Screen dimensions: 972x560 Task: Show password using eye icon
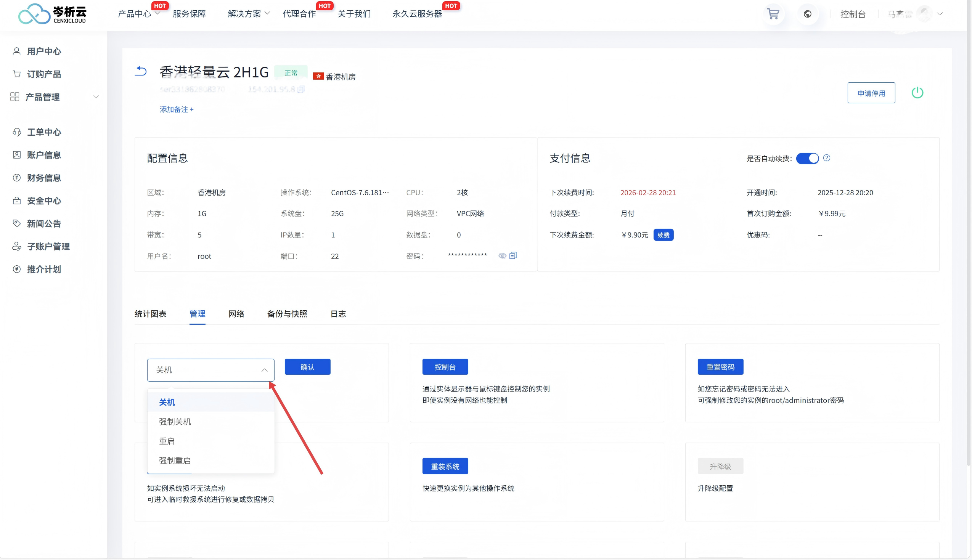coord(502,256)
